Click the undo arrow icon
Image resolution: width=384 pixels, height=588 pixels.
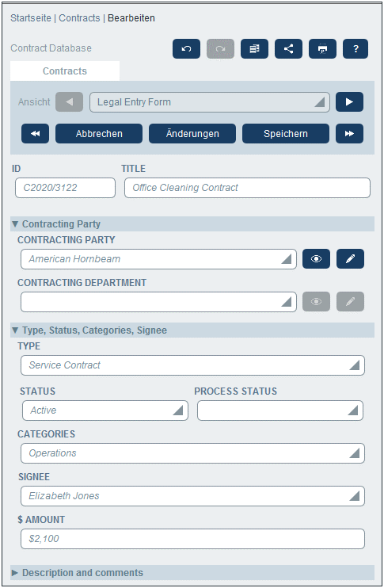186,49
